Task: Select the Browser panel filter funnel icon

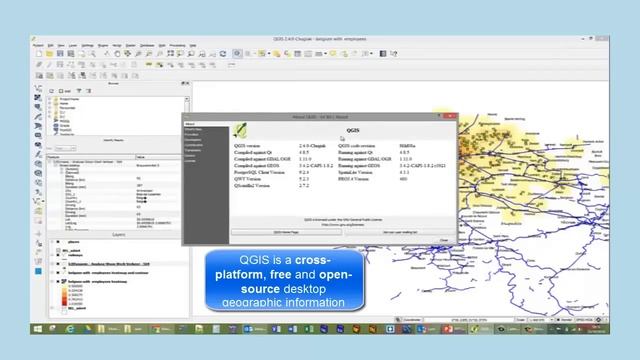Action: pyautogui.click(x=79, y=91)
